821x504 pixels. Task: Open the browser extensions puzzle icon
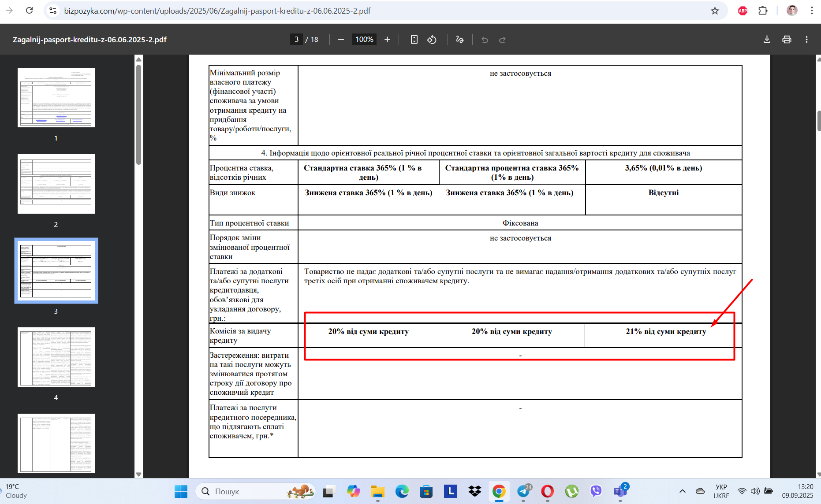coord(763,11)
